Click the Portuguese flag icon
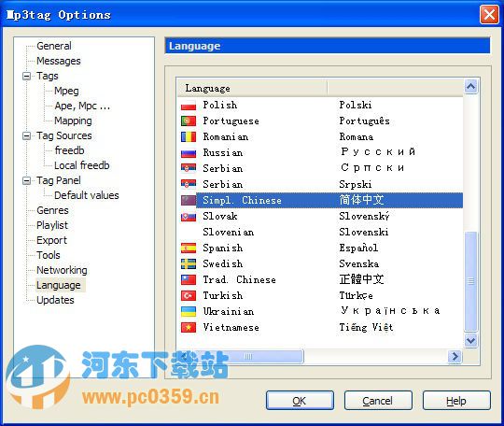 pyautogui.click(x=189, y=121)
